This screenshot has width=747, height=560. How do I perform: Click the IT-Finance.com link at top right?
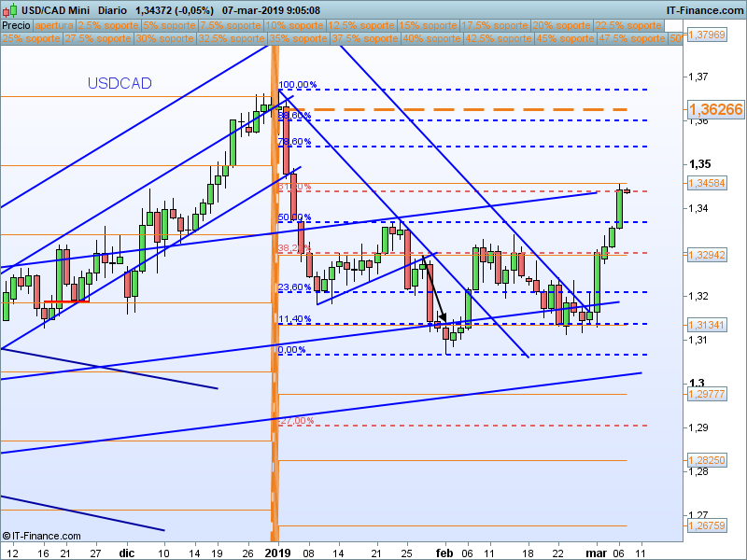tap(704, 10)
